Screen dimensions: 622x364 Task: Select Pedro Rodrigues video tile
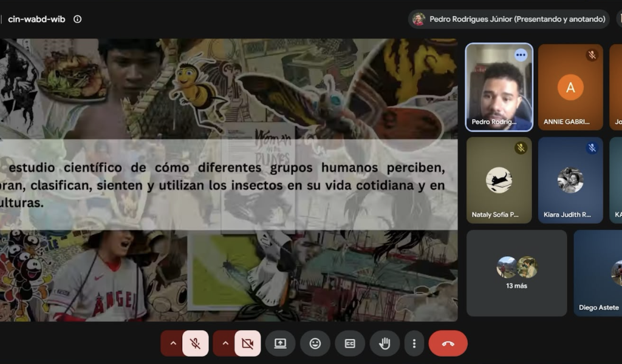coord(499,87)
